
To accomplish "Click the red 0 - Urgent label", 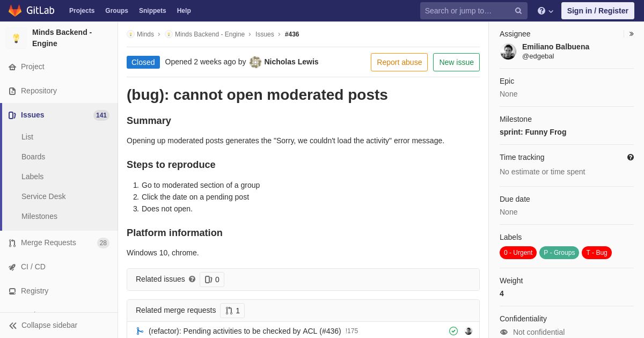I will click(x=518, y=253).
